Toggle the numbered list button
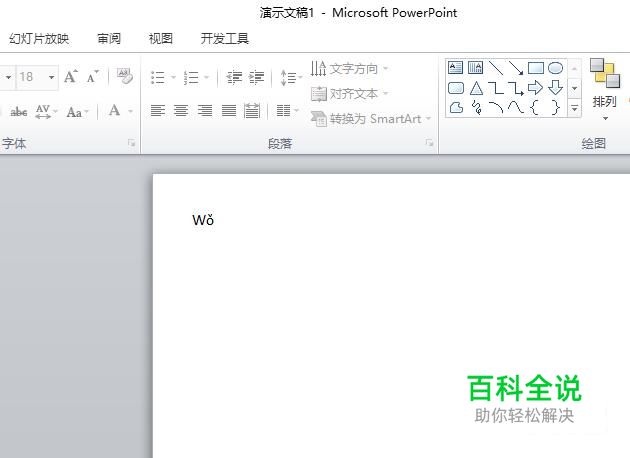This screenshot has height=458, width=630. pyautogui.click(x=191, y=77)
